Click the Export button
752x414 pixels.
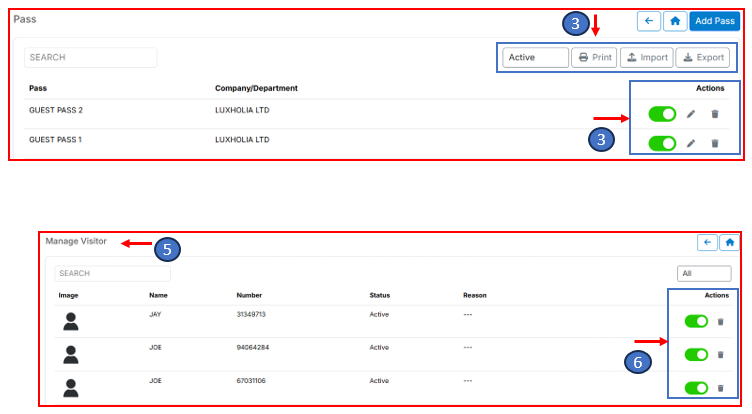click(702, 58)
